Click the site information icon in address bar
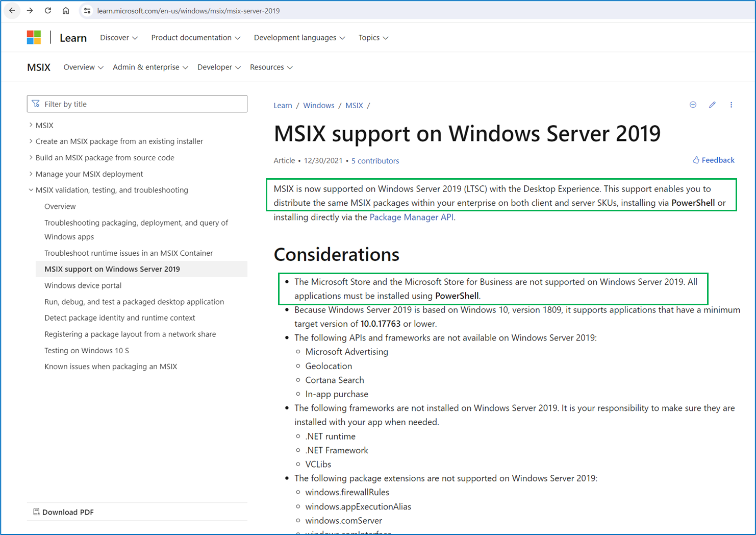This screenshot has height=535, width=756. click(87, 11)
